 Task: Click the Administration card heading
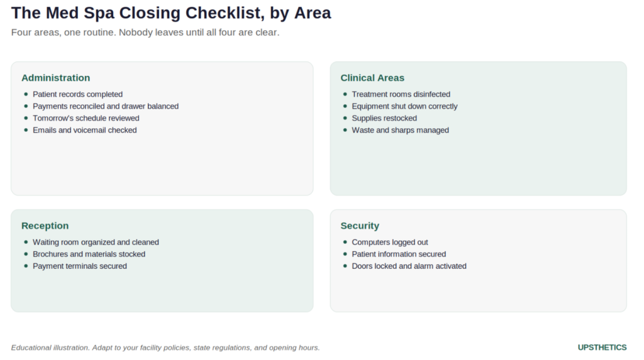[55, 78]
